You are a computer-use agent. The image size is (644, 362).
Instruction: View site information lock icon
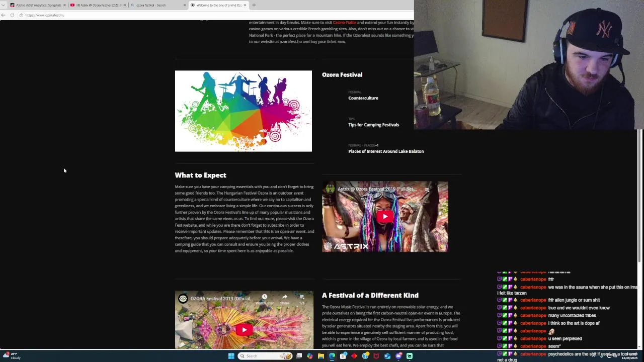(x=21, y=15)
